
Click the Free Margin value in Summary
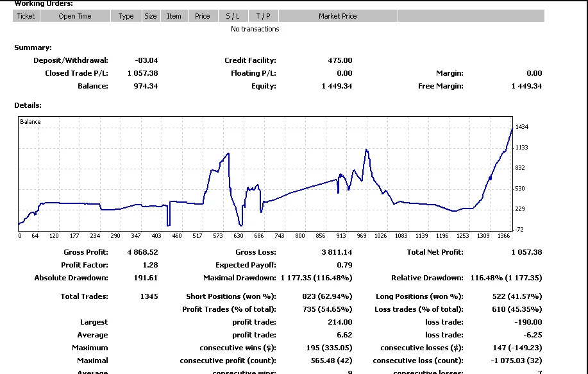(526, 86)
